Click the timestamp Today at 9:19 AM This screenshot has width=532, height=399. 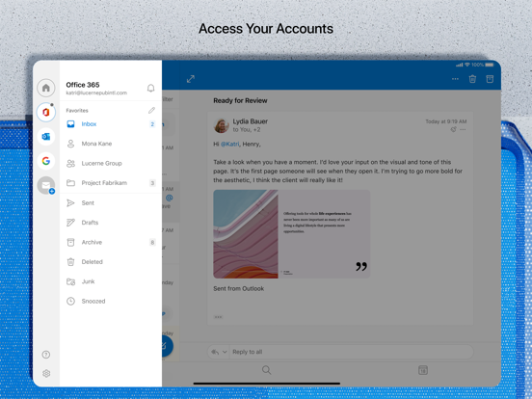(446, 121)
